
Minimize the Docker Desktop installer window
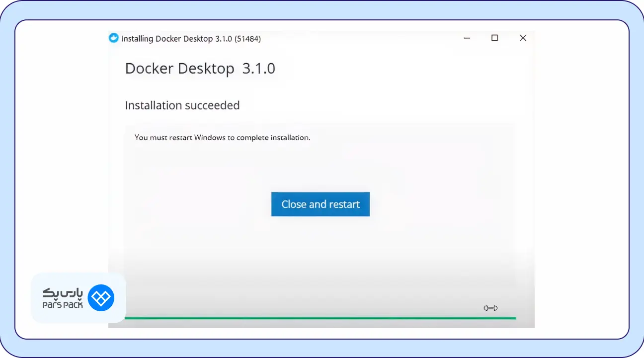click(467, 38)
